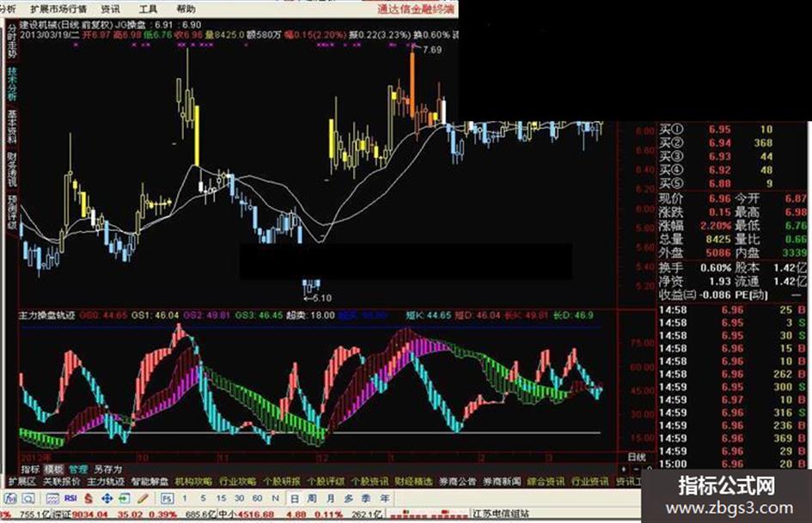Click the FS time-share icon
This screenshot has width=812, height=523.
pyautogui.click(x=167, y=499)
